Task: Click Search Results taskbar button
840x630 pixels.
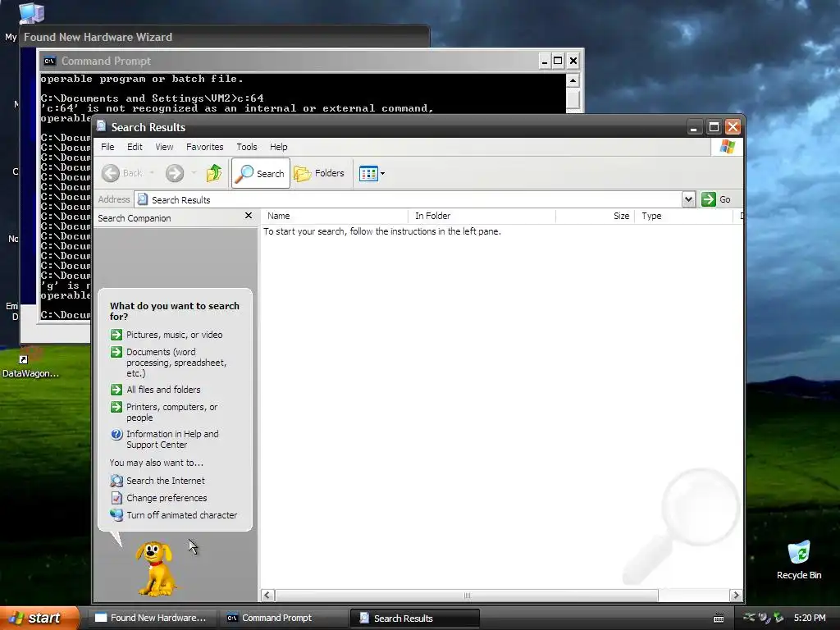Action: [414, 618]
